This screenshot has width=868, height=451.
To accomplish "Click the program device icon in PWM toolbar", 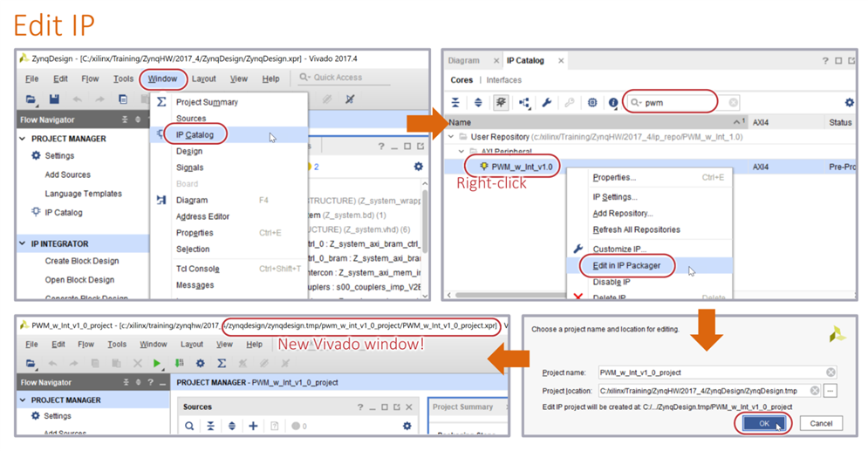I will (179, 364).
